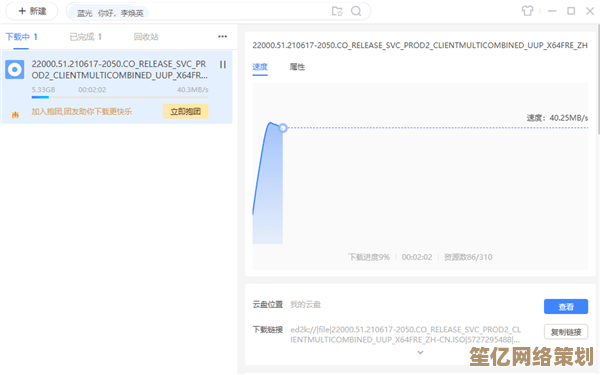600x375 pixels.
Task: Close the download manager window
Action: [x=590, y=11]
